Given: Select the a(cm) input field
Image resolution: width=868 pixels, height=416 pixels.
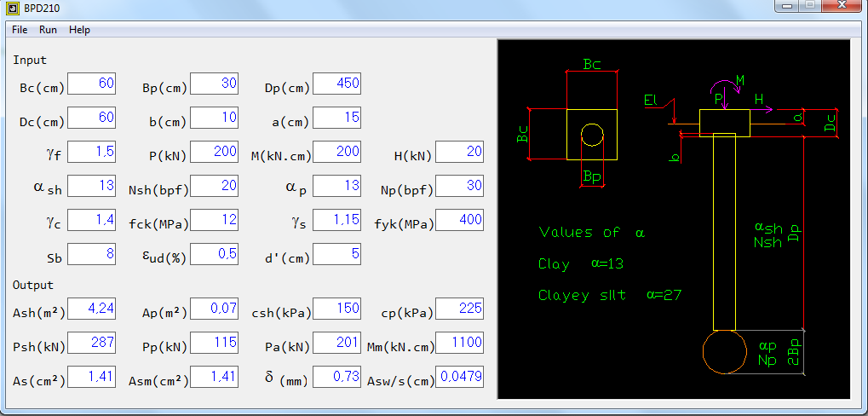Looking at the screenshot, I should (336, 118).
